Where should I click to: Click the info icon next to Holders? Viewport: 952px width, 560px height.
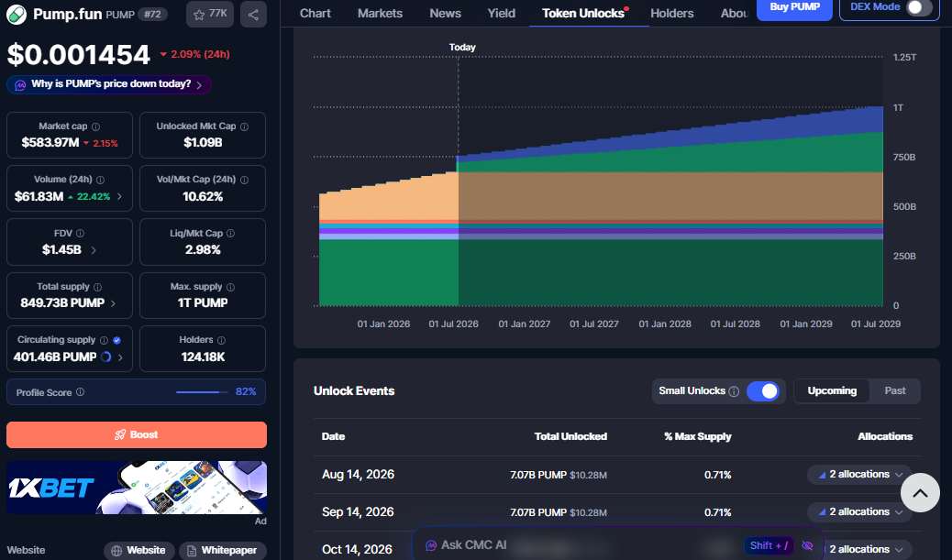point(221,340)
